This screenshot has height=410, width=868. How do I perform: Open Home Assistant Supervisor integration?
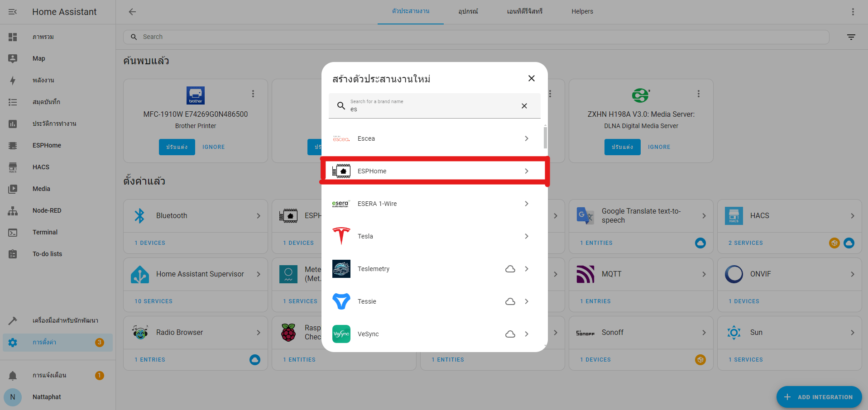[x=196, y=274]
